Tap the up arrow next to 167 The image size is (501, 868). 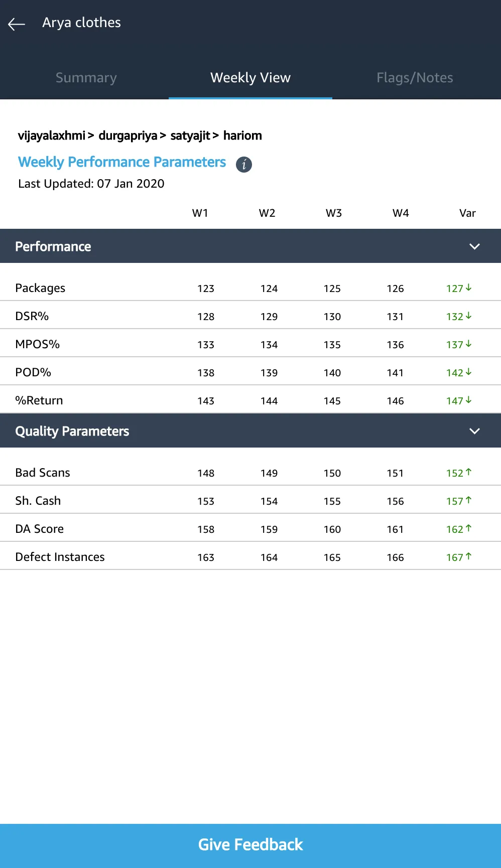[x=468, y=556]
